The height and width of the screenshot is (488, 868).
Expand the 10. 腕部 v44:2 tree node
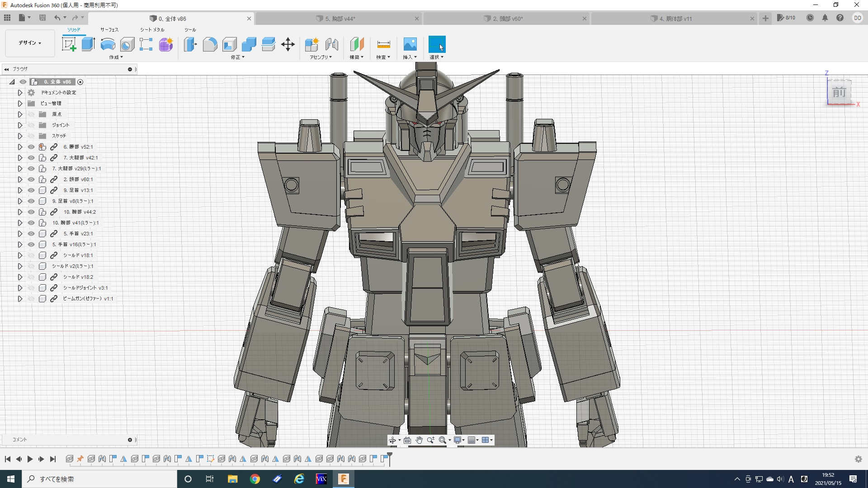[x=20, y=212]
